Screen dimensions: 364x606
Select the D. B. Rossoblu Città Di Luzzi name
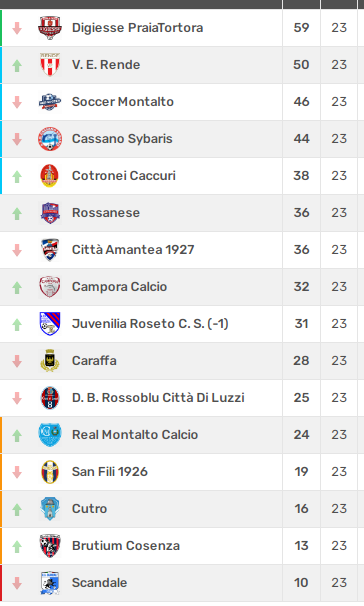pyautogui.click(x=158, y=398)
